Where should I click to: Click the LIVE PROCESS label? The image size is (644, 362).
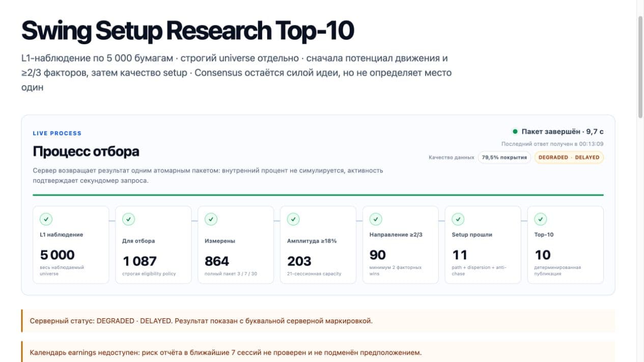coord(57,133)
